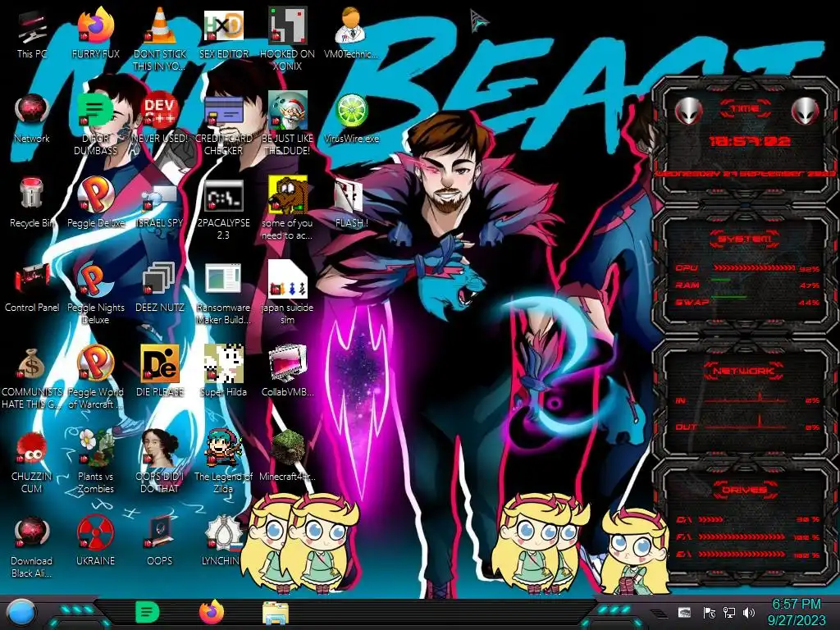Viewport: 840px width, 630px height.
Task: Launch the Super Hilda game shortcut
Action: (x=223, y=371)
